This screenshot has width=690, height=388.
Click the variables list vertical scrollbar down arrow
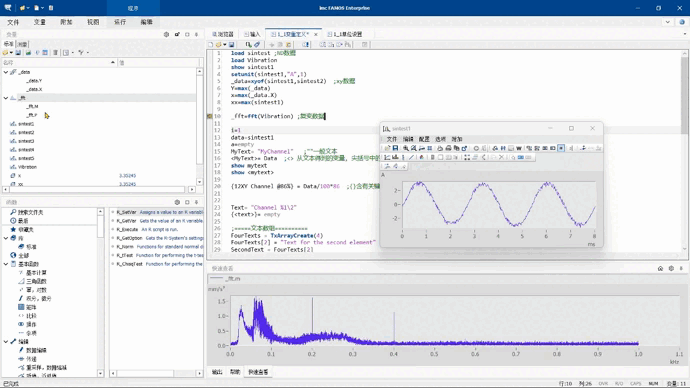coord(199,182)
